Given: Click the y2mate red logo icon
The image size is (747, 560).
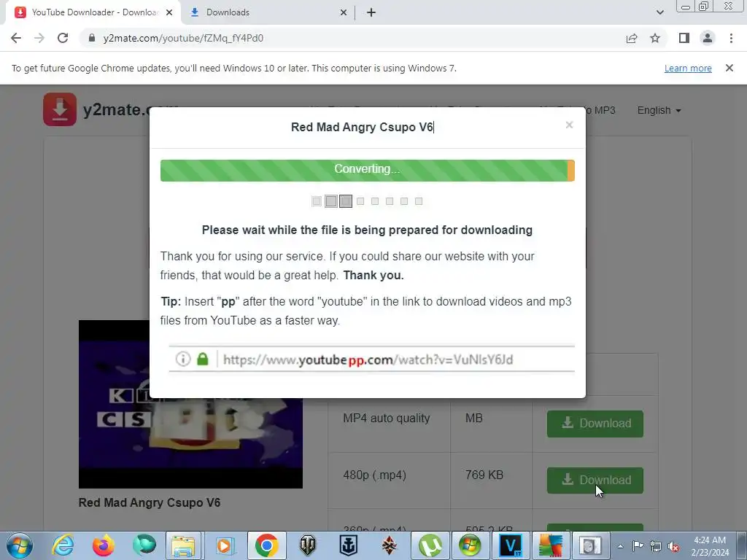Looking at the screenshot, I should coord(60,109).
